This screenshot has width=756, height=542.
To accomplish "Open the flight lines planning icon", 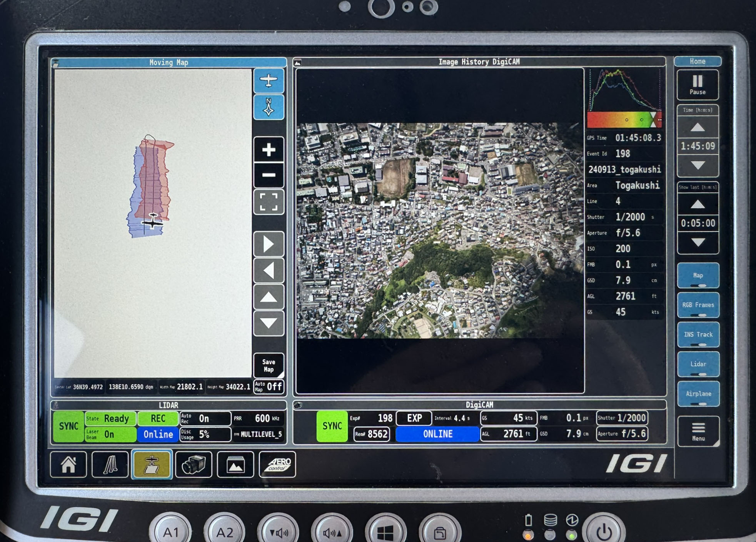I will [x=110, y=464].
